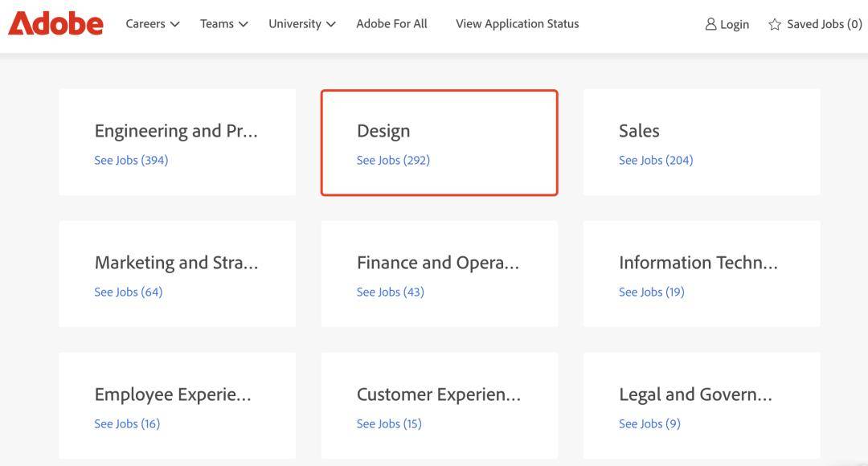Expand the Teams dropdown chevron
Screen dimensions: 868x466
tap(243, 24)
